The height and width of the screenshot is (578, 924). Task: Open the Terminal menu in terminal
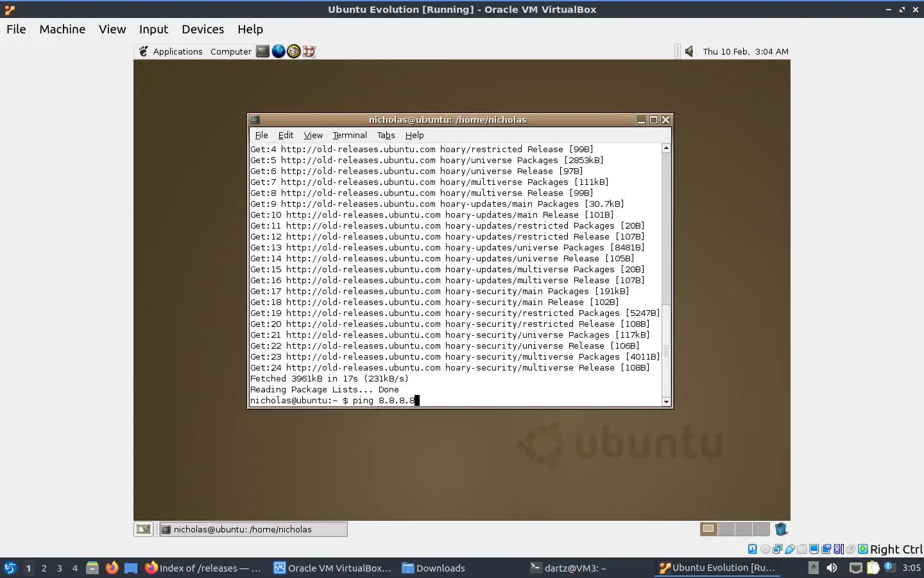pyautogui.click(x=350, y=135)
